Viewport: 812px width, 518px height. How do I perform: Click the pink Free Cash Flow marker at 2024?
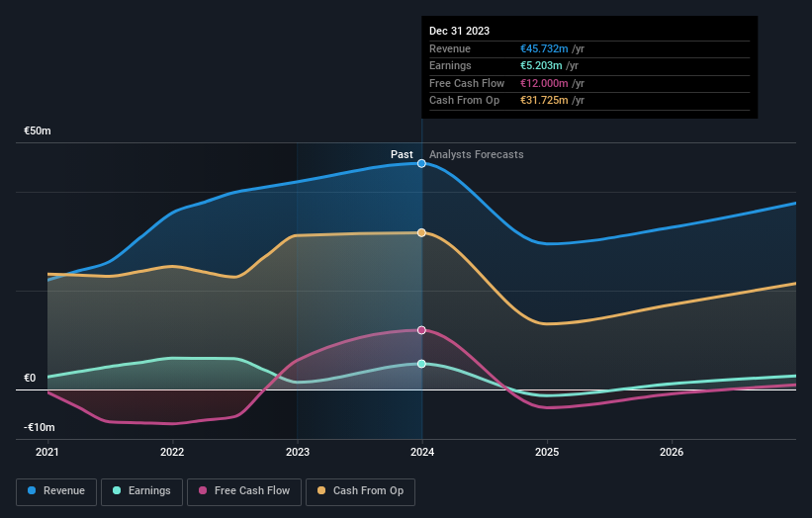[x=421, y=330]
